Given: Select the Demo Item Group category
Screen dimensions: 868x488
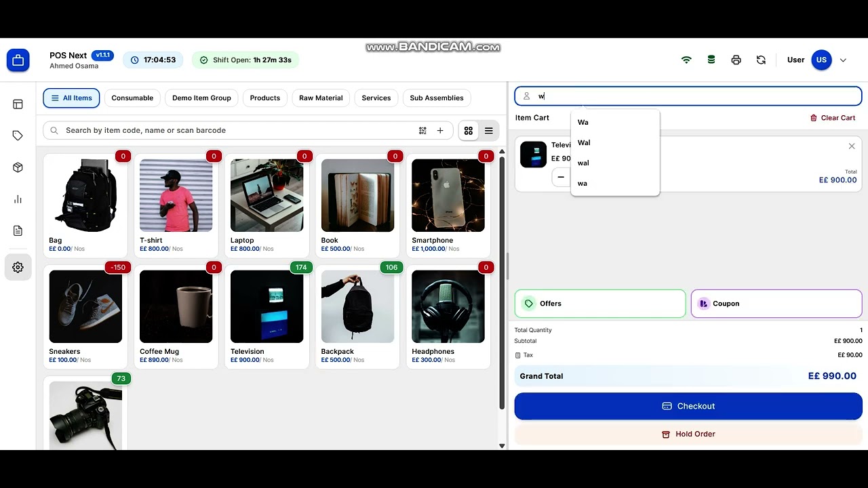Looking at the screenshot, I should tap(201, 98).
